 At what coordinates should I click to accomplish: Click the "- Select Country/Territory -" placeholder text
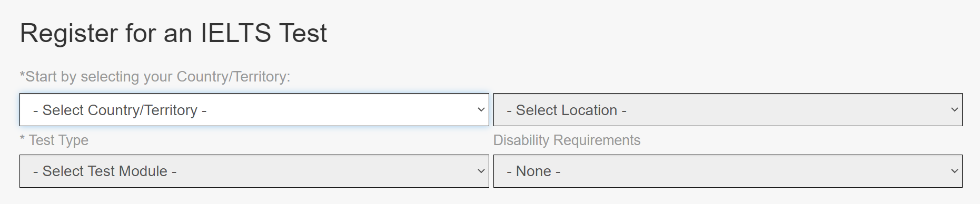coord(120,110)
